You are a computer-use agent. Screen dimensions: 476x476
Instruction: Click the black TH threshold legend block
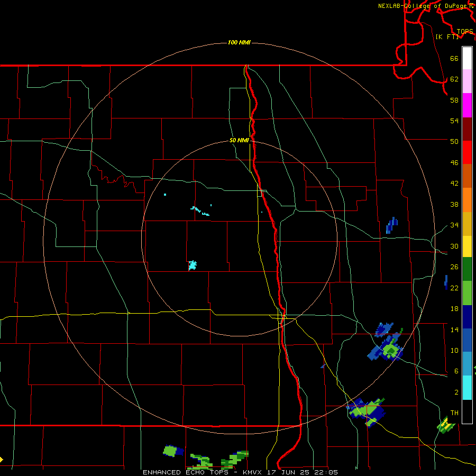click(x=467, y=411)
